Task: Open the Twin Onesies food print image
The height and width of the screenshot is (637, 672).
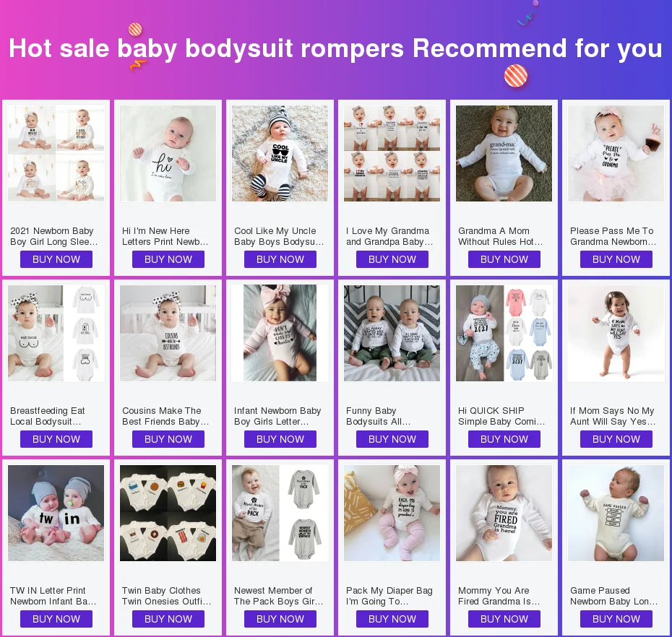Action: (168, 513)
